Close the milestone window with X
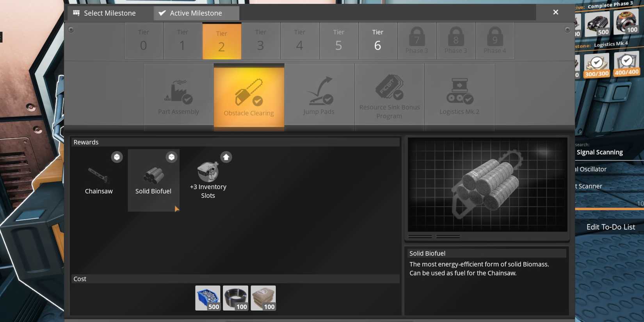The height and width of the screenshot is (322, 644). (x=555, y=12)
